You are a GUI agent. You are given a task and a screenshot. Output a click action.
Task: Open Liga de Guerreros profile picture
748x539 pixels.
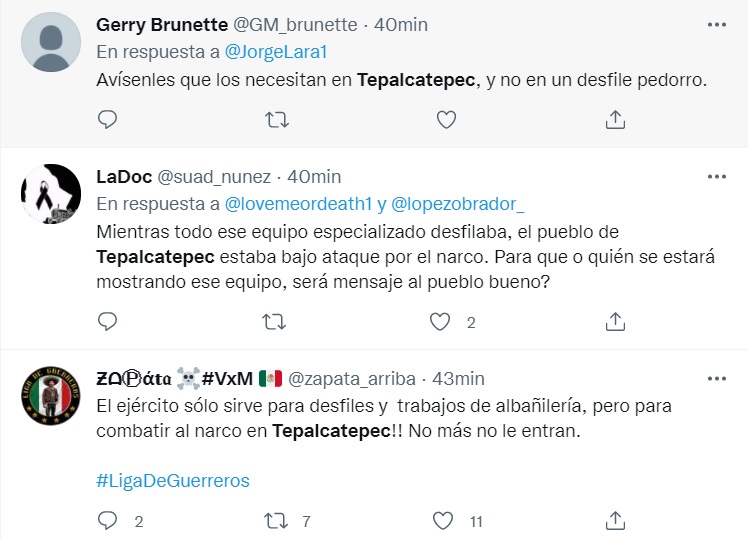click(x=51, y=396)
